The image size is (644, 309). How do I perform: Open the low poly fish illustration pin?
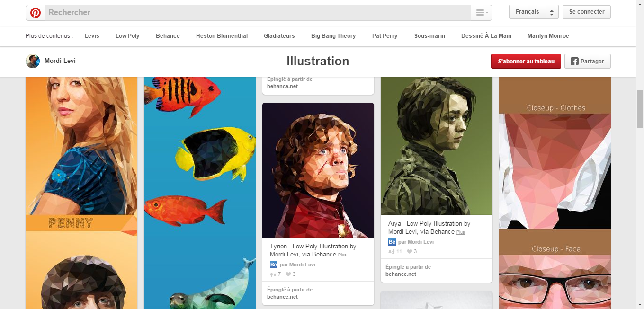(x=200, y=193)
